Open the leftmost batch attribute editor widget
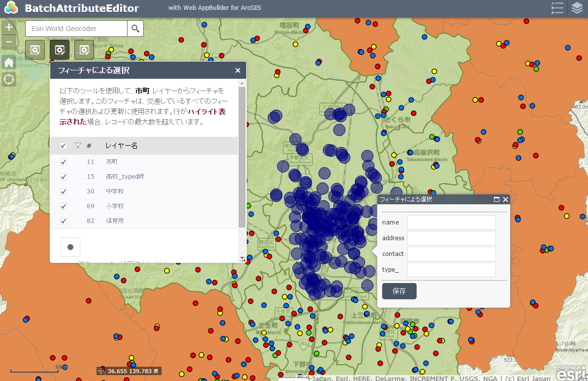 (x=35, y=50)
